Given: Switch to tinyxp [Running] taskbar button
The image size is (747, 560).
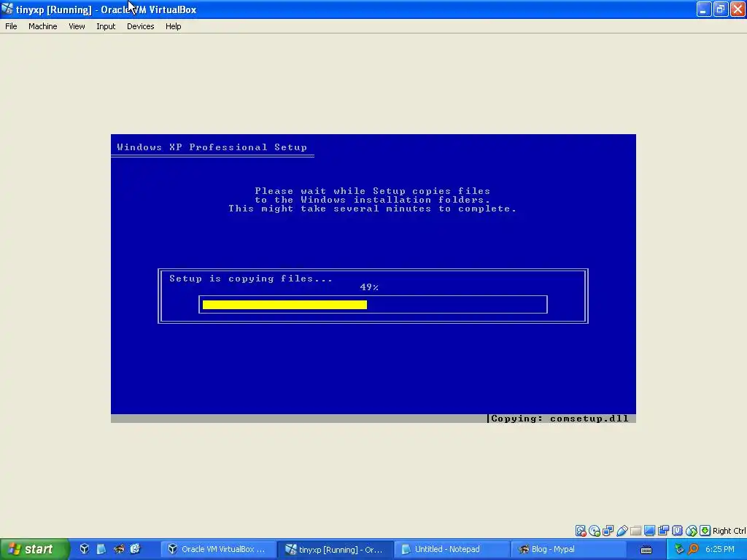Looking at the screenshot, I should (335, 549).
